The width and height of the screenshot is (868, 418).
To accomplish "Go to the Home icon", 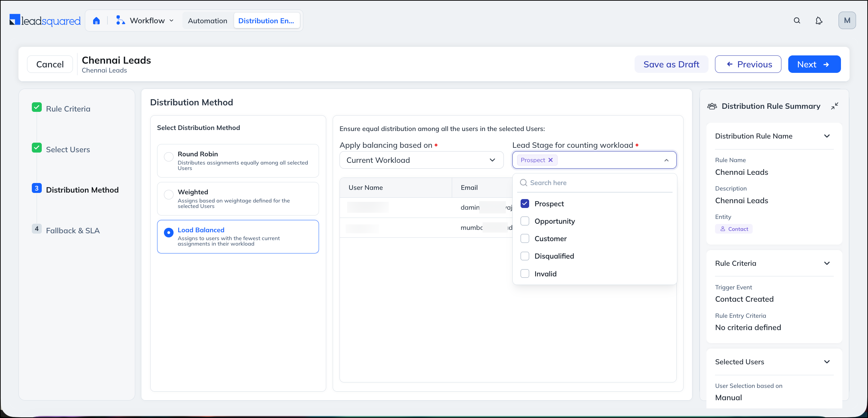I will 97,21.
